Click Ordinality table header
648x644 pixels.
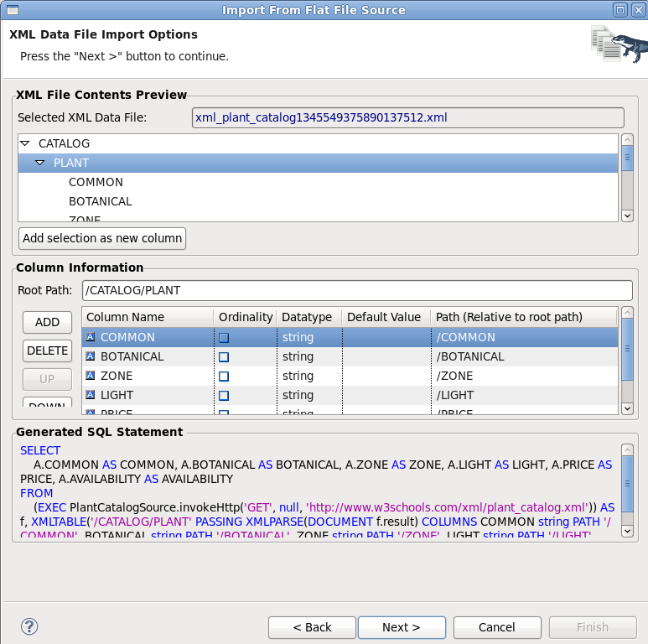[x=246, y=317]
